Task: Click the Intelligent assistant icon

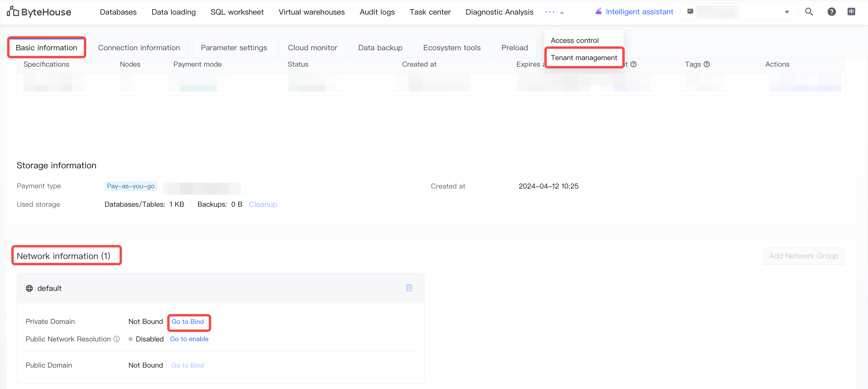Action: (598, 12)
